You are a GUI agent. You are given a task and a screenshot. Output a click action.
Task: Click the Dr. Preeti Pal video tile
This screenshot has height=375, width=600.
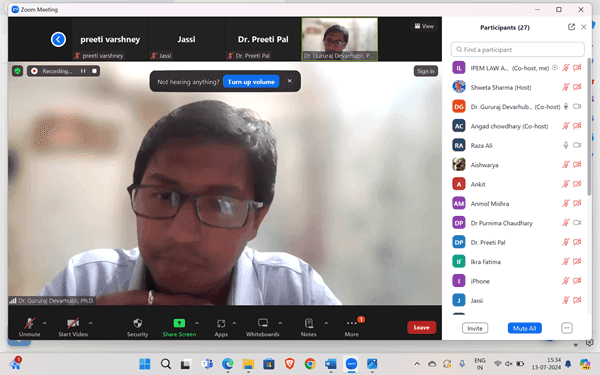coord(263,39)
